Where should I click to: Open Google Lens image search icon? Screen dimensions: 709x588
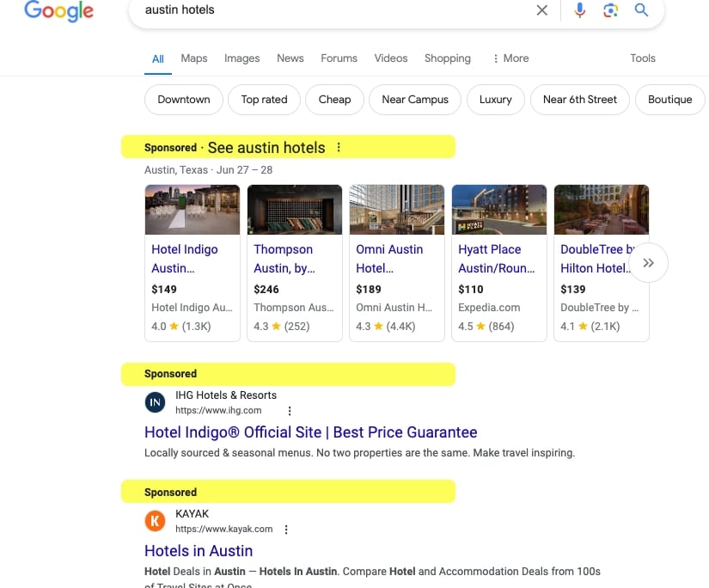click(610, 10)
